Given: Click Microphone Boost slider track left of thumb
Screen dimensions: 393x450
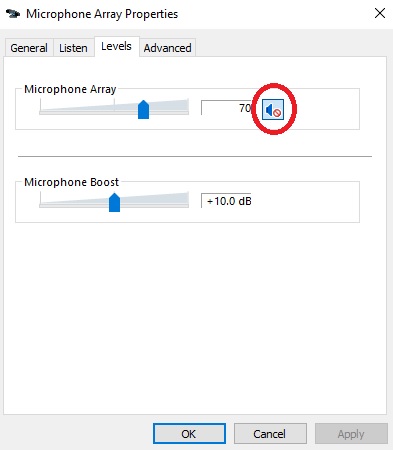Looking at the screenshot, I should 74,205.
